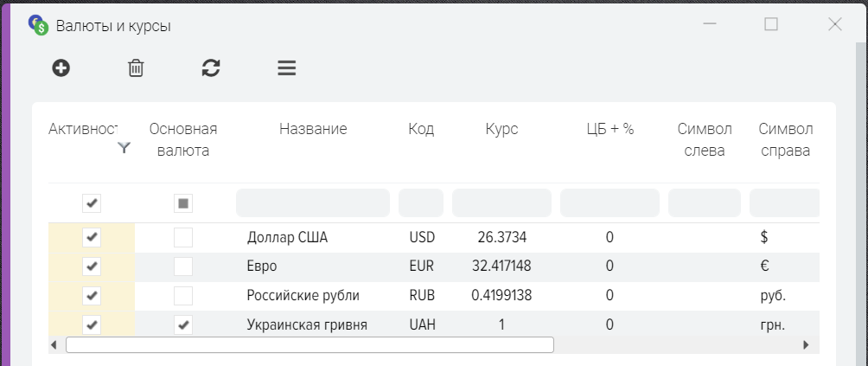
Task: Set Евро as the main currency checkbox
Action: (x=182, y=266)
